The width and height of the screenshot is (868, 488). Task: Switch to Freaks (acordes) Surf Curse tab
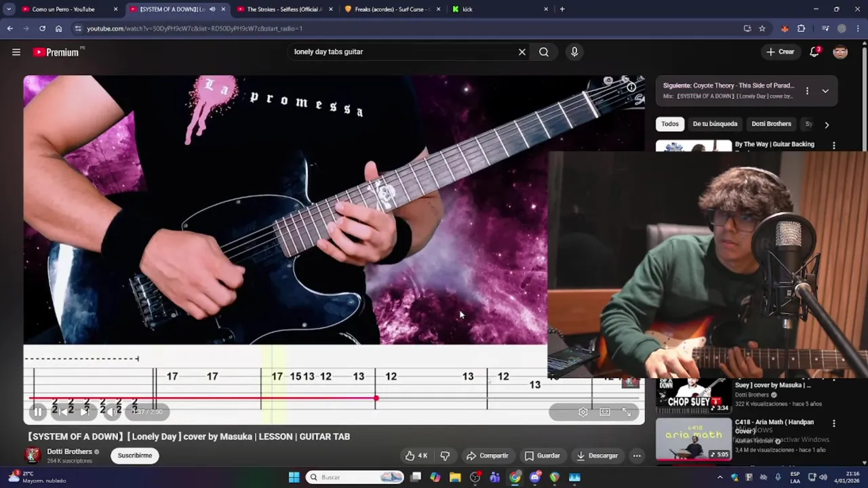[x=392, y=9]
